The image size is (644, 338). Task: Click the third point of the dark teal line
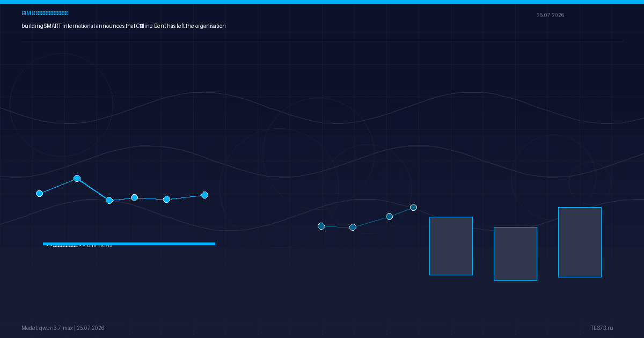tap(389, 216)
